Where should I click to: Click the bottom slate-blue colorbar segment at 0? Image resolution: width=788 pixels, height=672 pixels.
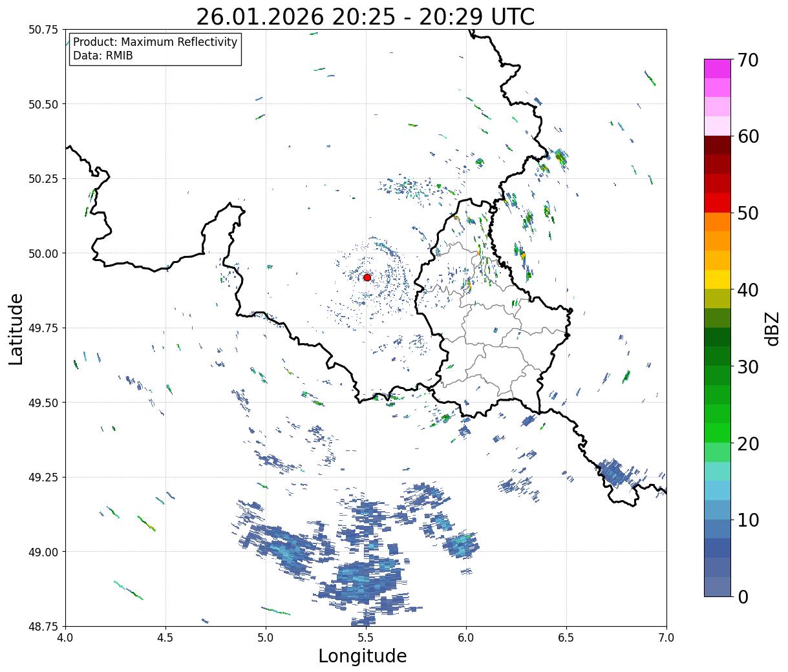[718, 586]
